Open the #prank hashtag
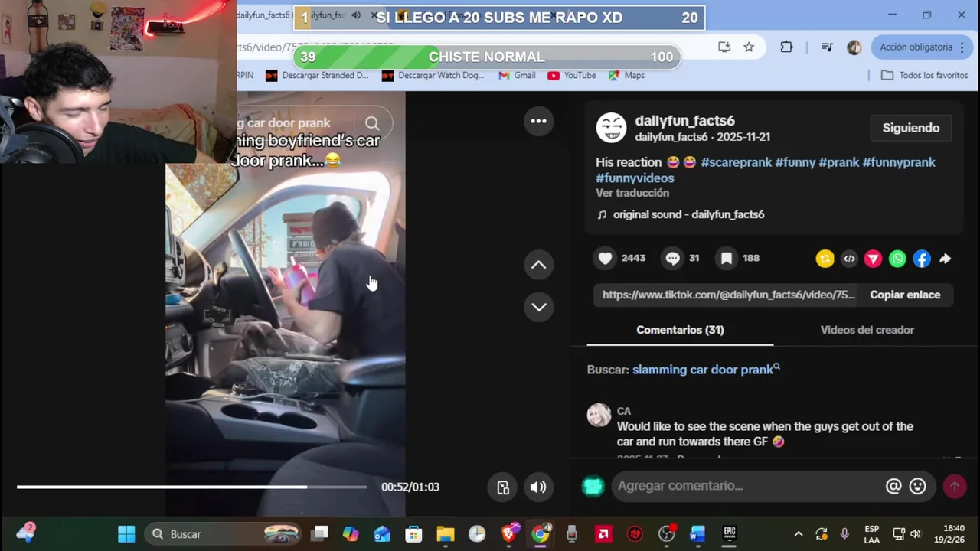980x551 pixels. (839, 162)
